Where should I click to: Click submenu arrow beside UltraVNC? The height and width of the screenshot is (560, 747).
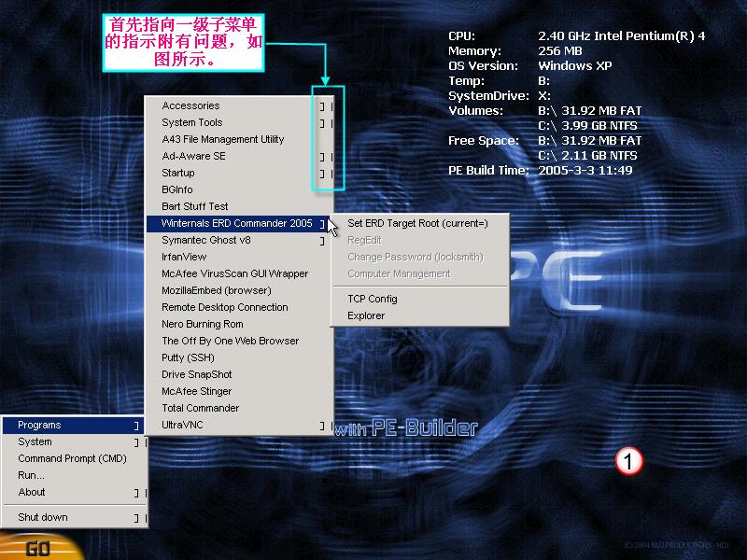(322, 426)
